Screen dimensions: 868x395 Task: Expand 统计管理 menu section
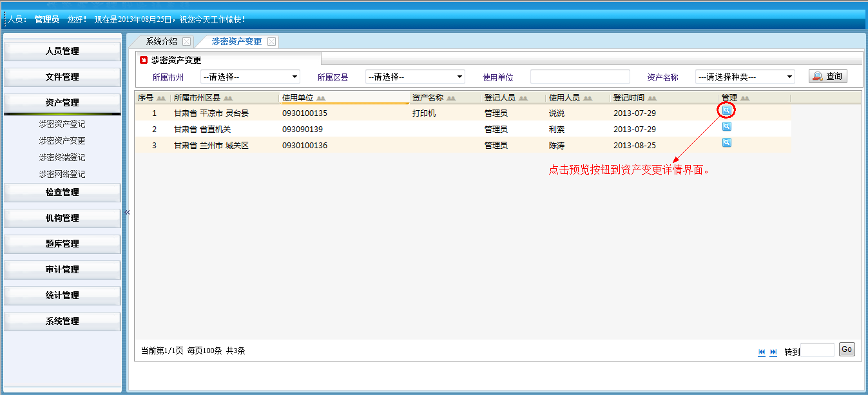63,295
